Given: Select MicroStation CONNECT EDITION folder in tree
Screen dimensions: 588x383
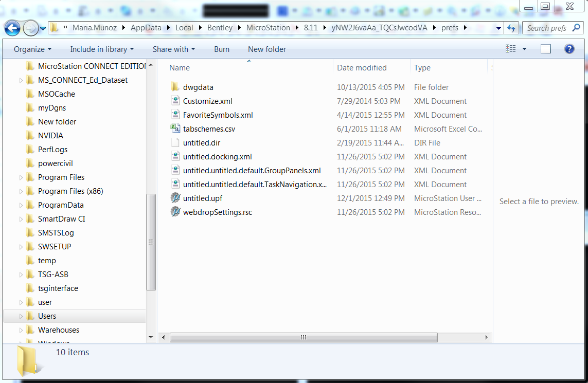Looking at the screenshot, I should 86,66.
